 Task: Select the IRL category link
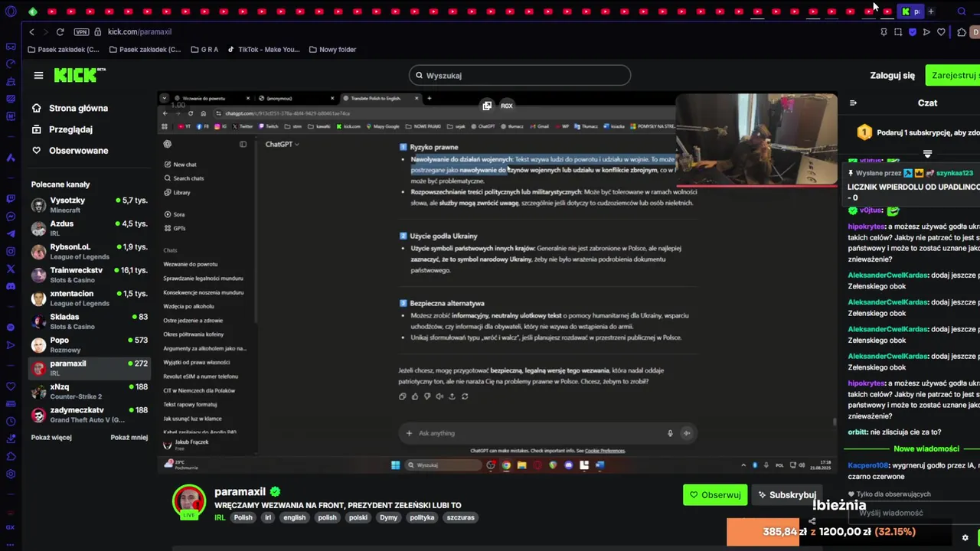220,517
